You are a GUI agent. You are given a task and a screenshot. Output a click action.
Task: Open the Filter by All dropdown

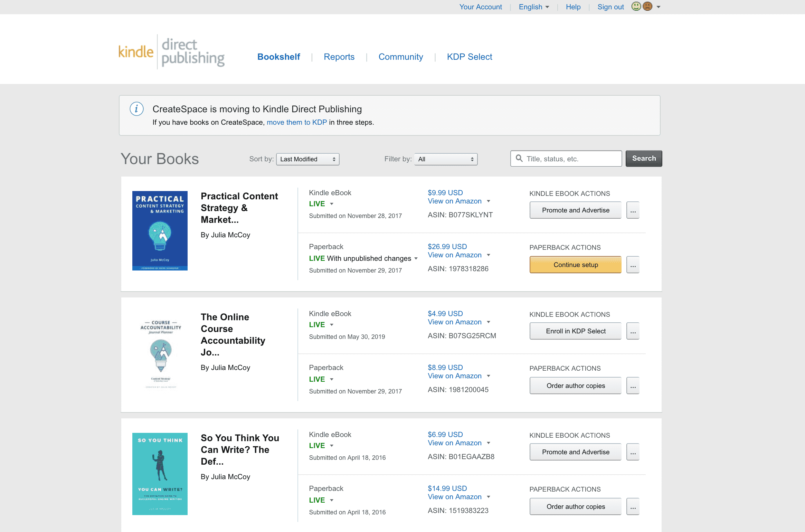[x=446, y=159]
